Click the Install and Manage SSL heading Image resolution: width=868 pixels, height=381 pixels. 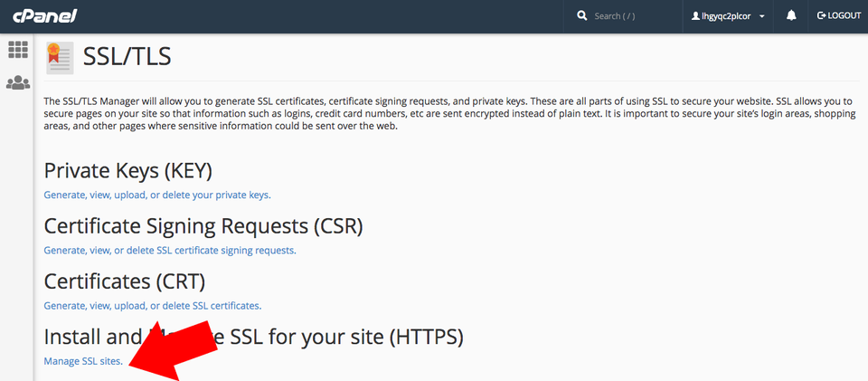coord(253,337)
